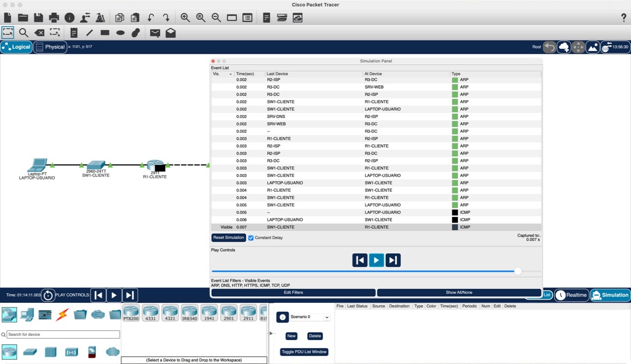This screenshot has height=364, width=631.
Task: Select the Place Note tool
Action: point(74,33)
